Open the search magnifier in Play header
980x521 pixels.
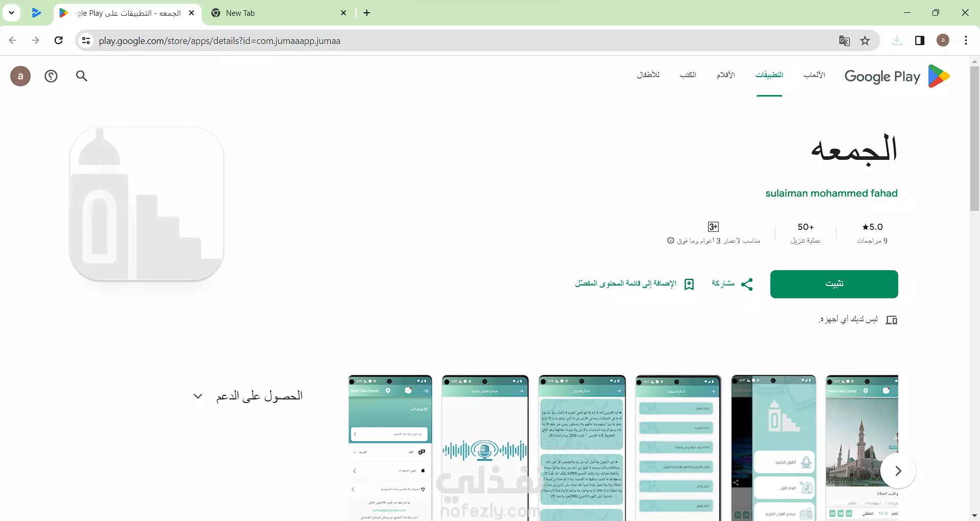click(82, 76)
